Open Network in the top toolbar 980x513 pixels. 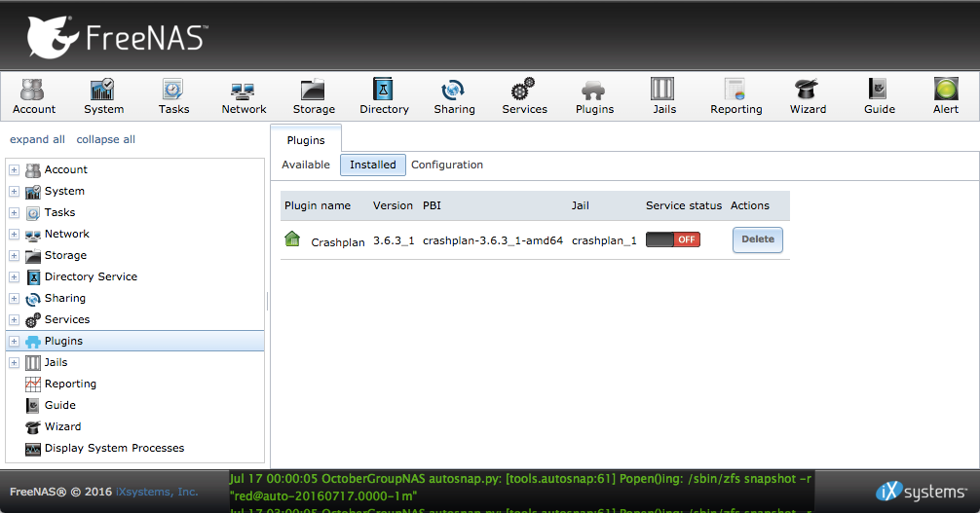pos(244,96)
